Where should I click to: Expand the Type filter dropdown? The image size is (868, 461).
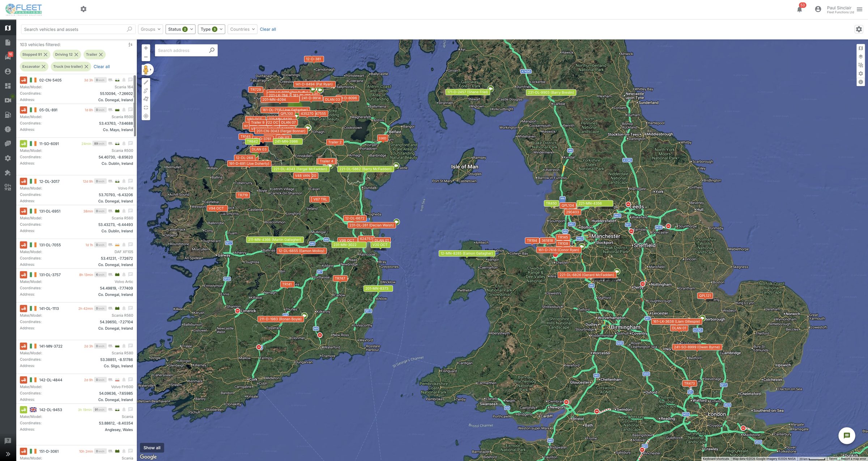tap(212, 29)
